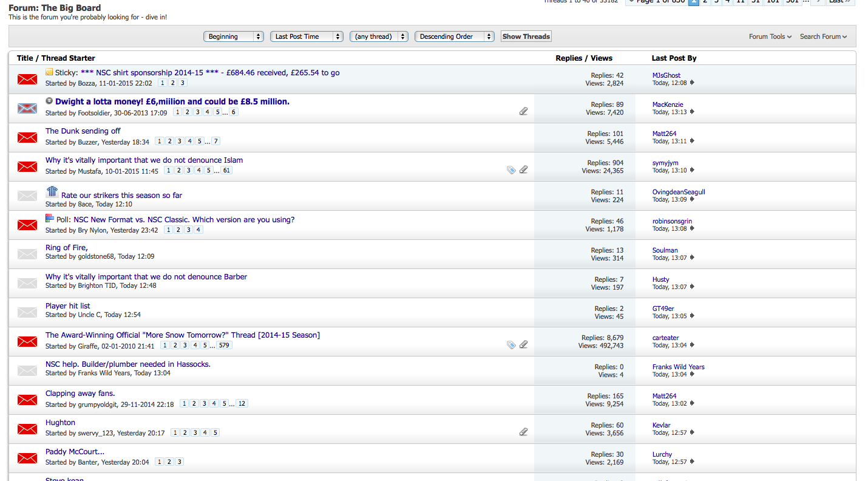This screenshot has width=868, height=481.
Task: Go to last post arrow by MJsGhost
Action: click(692, 83)
